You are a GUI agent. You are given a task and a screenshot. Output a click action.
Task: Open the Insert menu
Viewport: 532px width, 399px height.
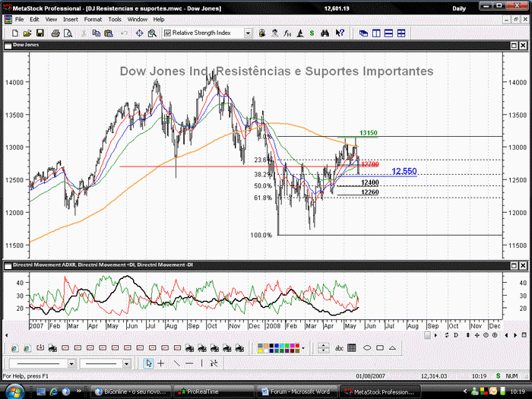pos(71,20)
